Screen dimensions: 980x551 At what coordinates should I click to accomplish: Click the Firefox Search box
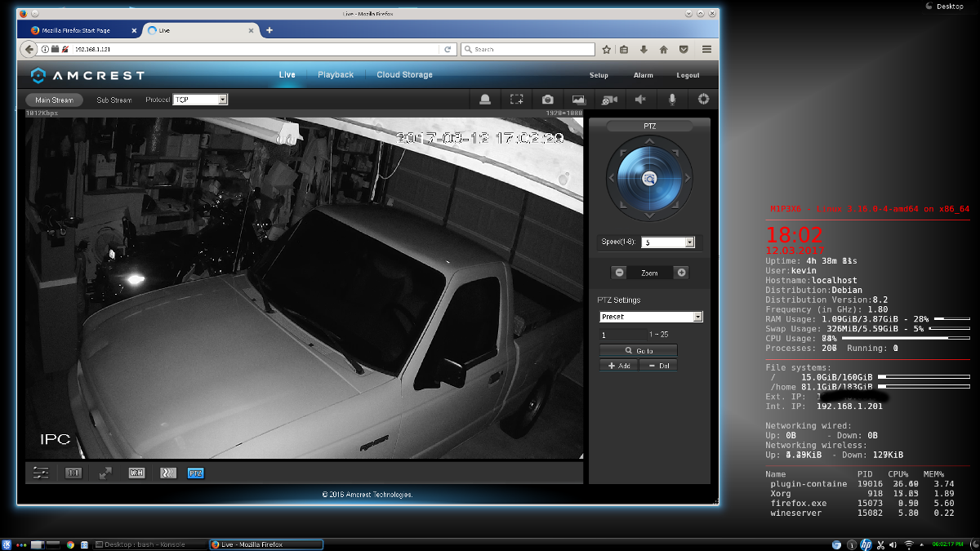point(528,49)
